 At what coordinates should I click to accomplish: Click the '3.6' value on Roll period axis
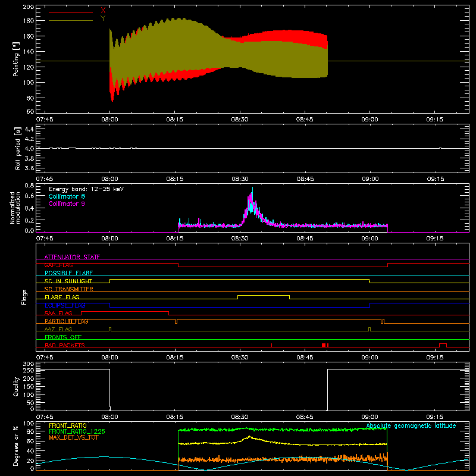[29, 168]
